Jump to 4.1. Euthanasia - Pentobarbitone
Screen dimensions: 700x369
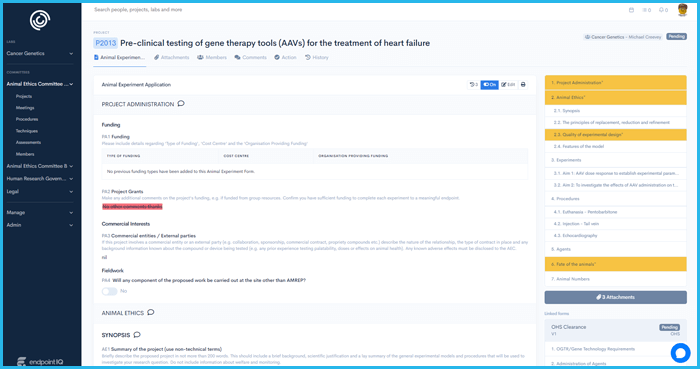[x=616, y=212]
